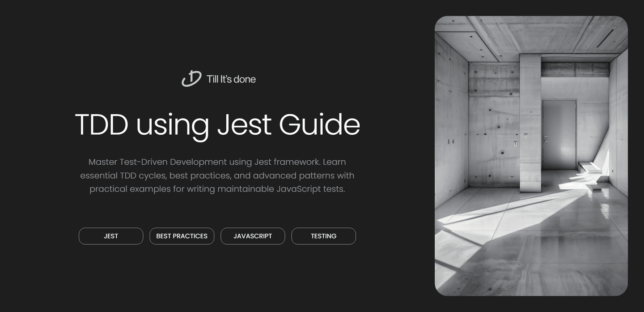Screen dimensions: 644x312
Task: Click the word "TDD" in the heading
Action: click(102, 124)
